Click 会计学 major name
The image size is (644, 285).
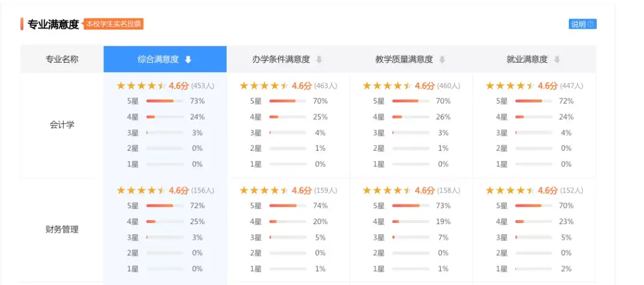pos(62,125)
